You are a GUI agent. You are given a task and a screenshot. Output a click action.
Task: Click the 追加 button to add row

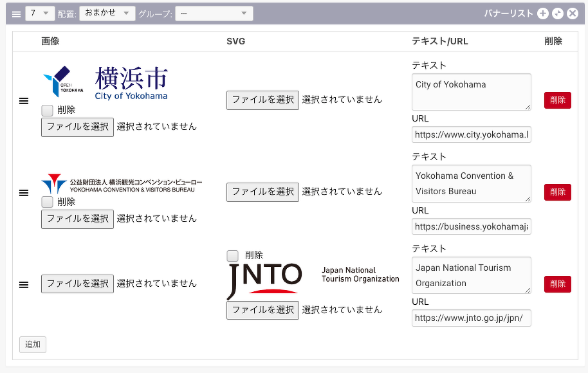(33, 345)
